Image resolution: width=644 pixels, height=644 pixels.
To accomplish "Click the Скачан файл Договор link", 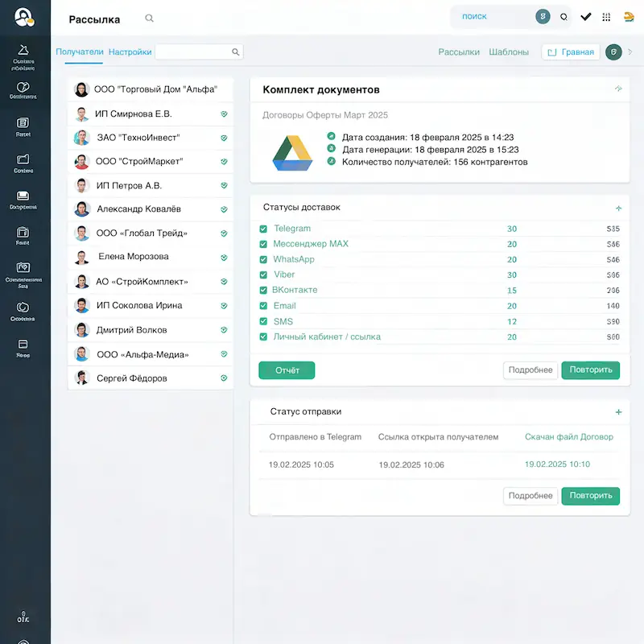I will click(x=569, y=437).
